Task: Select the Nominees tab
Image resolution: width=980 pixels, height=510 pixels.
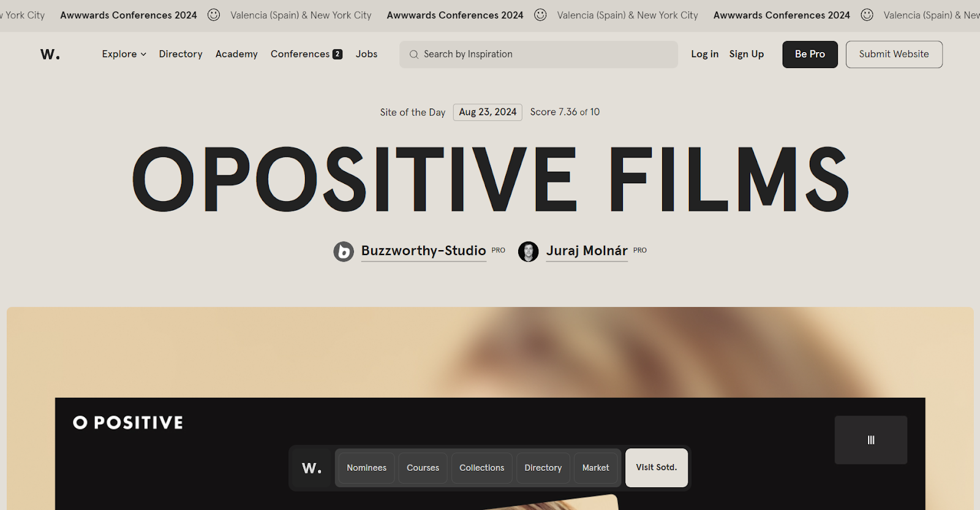Action: coord(366,468)
